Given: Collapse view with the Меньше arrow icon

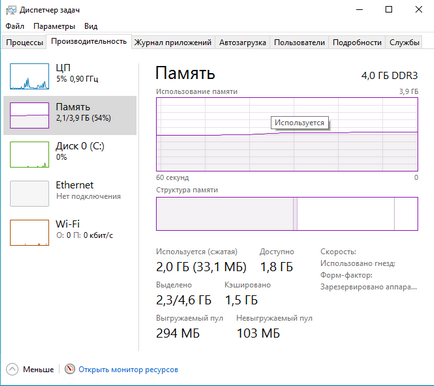Looking at the screenshot, I should 12,369.
